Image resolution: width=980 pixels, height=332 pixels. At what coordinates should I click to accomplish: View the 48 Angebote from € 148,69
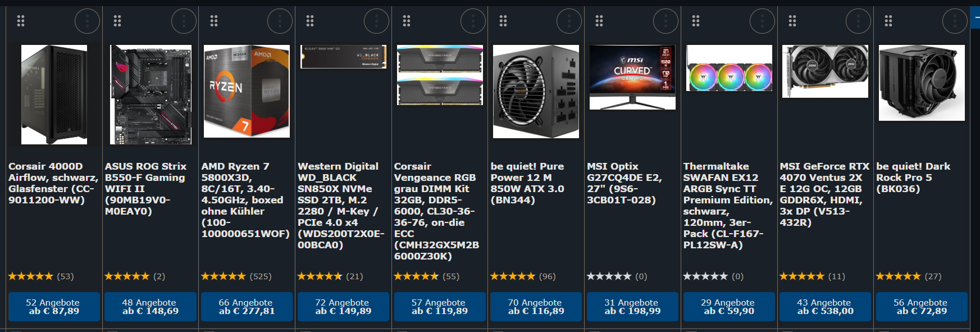151,307
